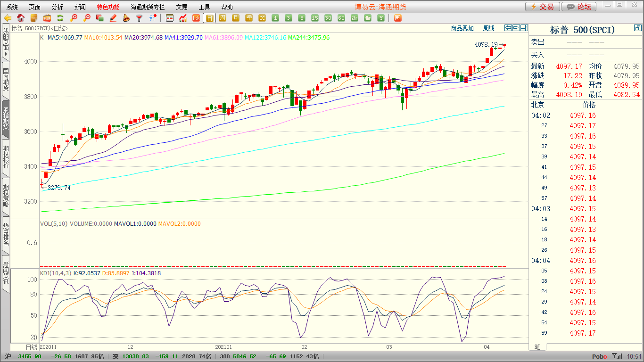The width and height of the screenshot is (644, 362).
Task: Select the quarterly 季 period button
Action: click(249, 18)
